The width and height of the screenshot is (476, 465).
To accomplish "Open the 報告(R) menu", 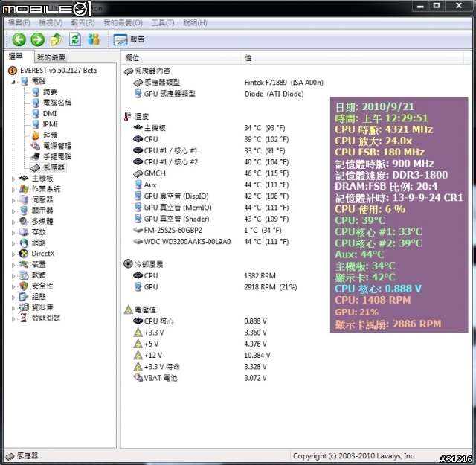I will tap(83, 23).
